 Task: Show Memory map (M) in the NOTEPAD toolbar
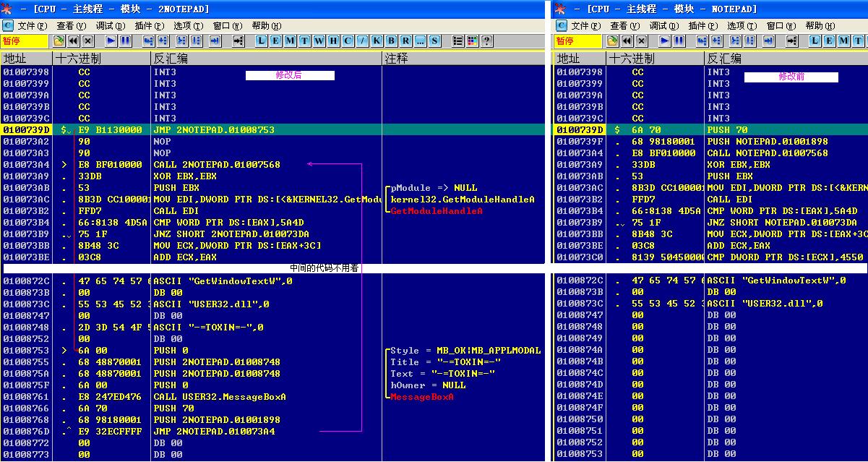click(843, 41)
